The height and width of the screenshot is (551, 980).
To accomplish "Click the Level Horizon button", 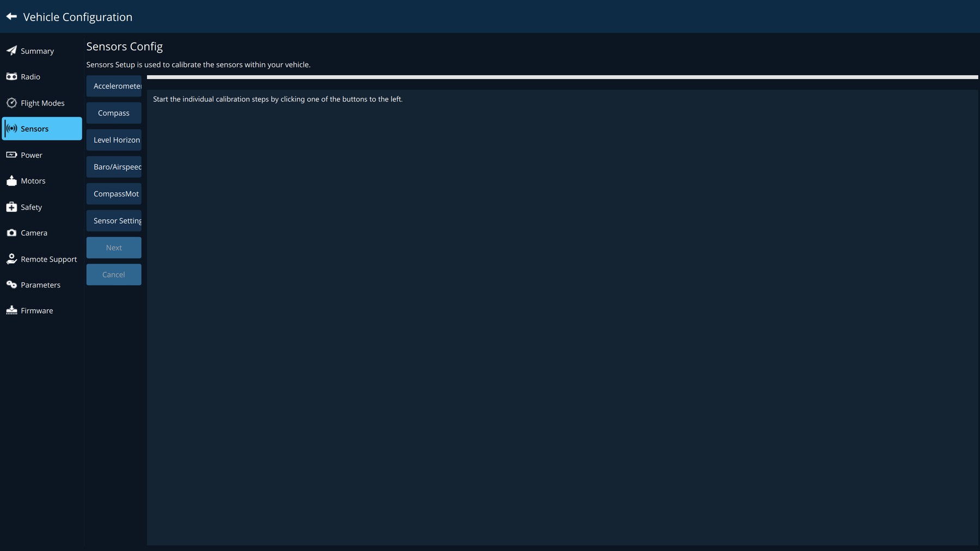I will click(114, 140).
